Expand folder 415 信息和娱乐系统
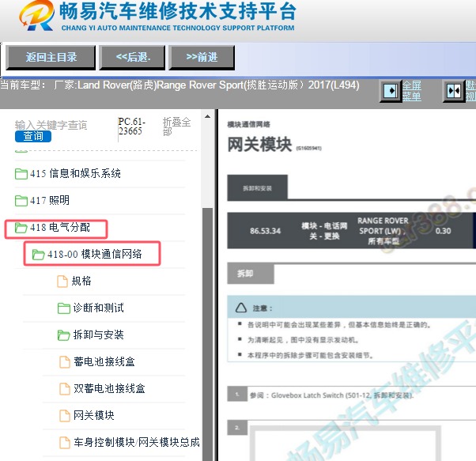The height and width of the screenshot is (461, 476). (75, 173)
